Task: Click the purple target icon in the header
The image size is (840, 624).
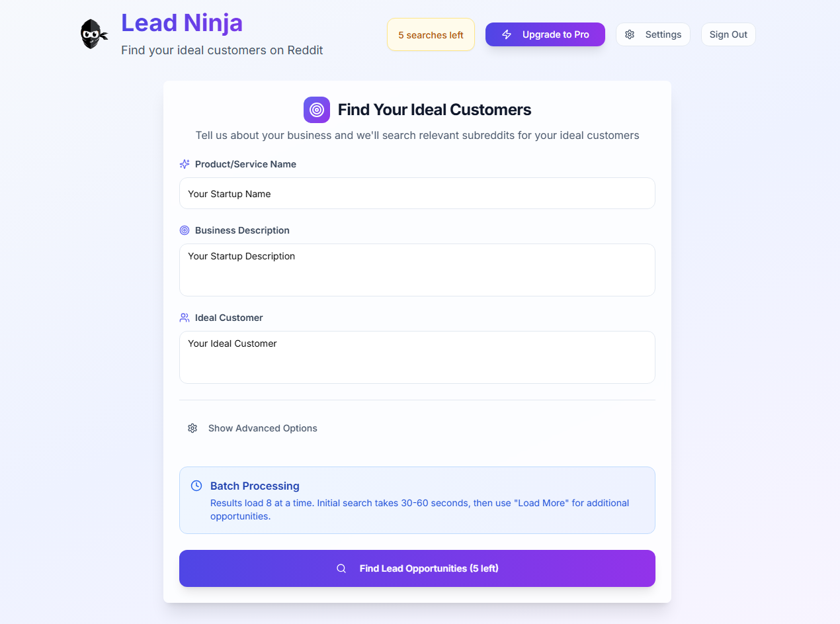Action: point(316,109)
